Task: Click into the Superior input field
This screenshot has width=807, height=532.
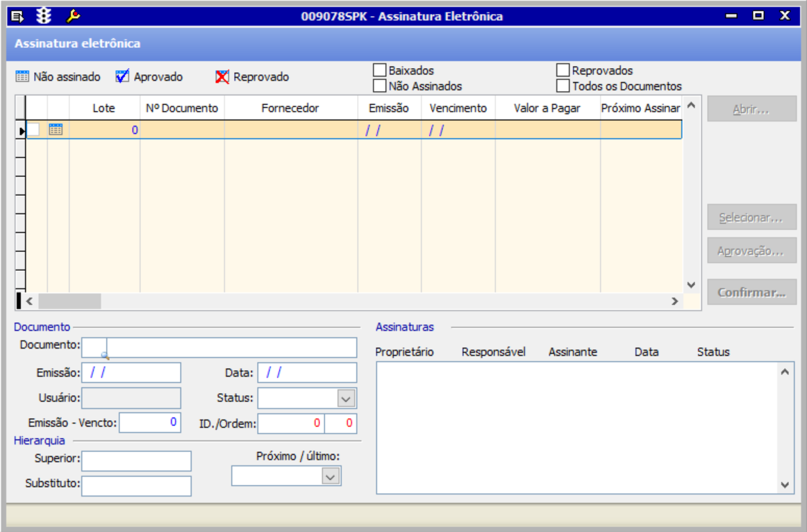Action: click(136, 460)
